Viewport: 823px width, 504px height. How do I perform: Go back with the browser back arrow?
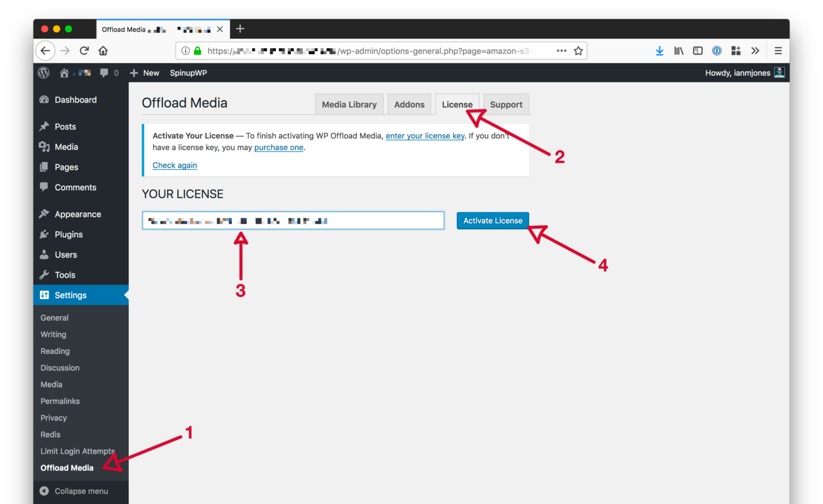45,51
